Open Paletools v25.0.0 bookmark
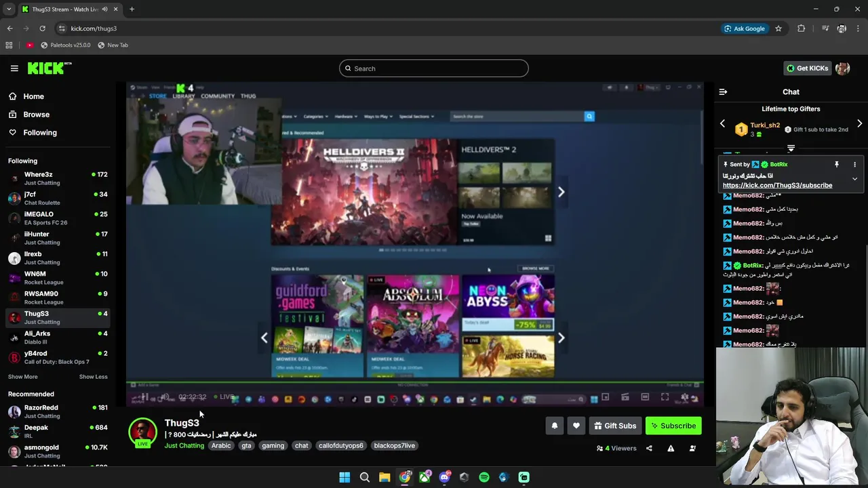Viewport: 868px width, 488px height. click(x=65, y=45)
